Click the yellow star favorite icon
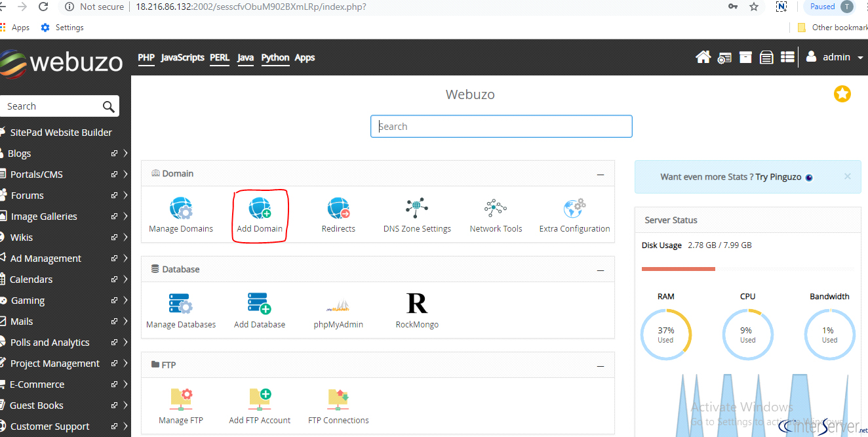Screen dimensions: 868x437 pos(842,94)
